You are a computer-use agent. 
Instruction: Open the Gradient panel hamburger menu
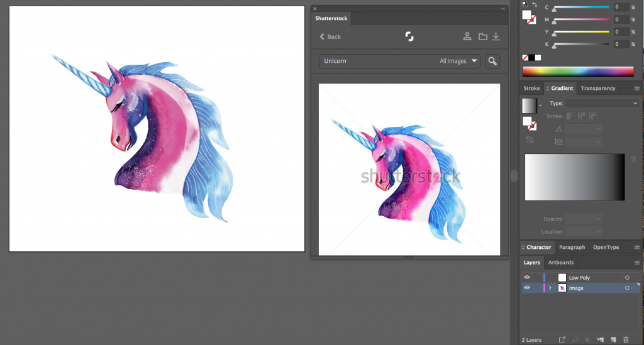point(637,89)
